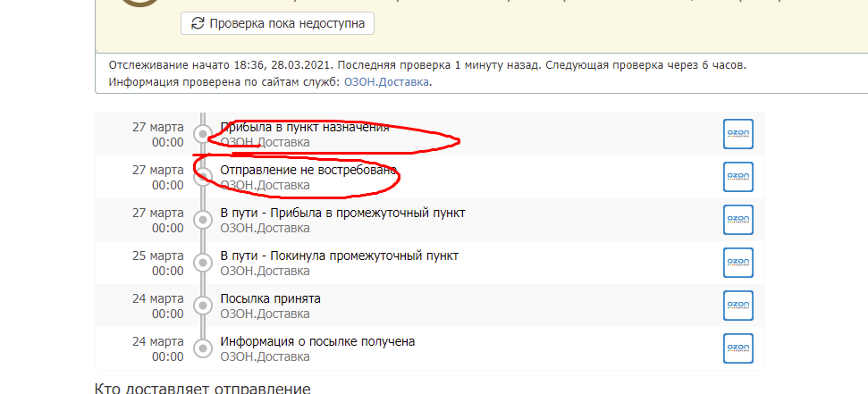Click the '25 марта' date label
The image size is (868, 394).
[157, 256]
